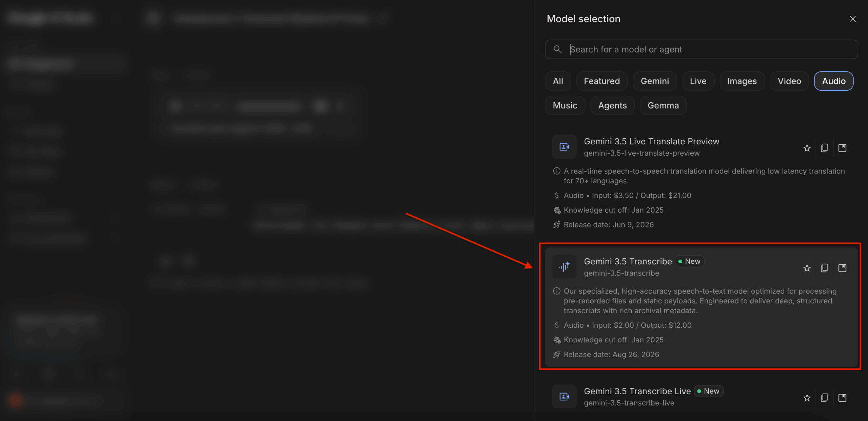Screen dimensions: 868x421
Task: Focus the Search for a model or agent field
Action: [x=701, y=49]
